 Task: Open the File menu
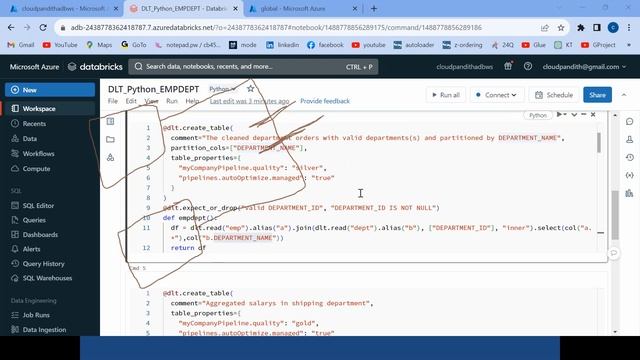(x=113, y=101)
